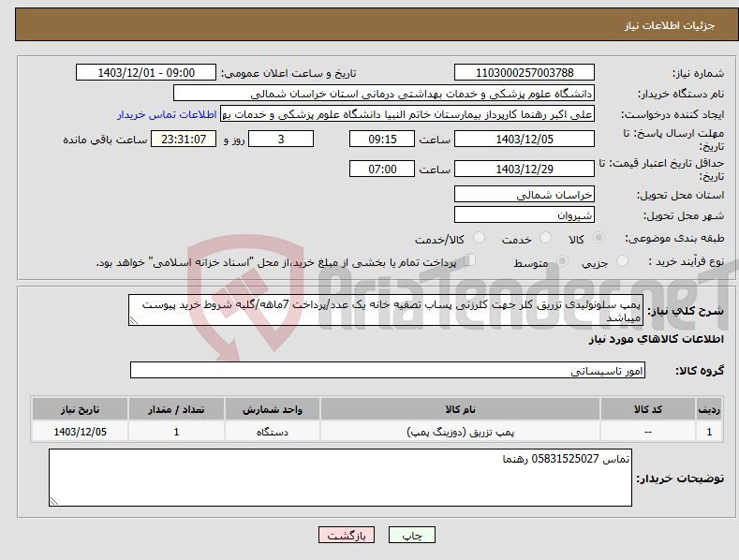Image resolution: width=739 pixels, height=560 pixels.
Task: Click the delivery city شیروان field
Action: [525, 215]
